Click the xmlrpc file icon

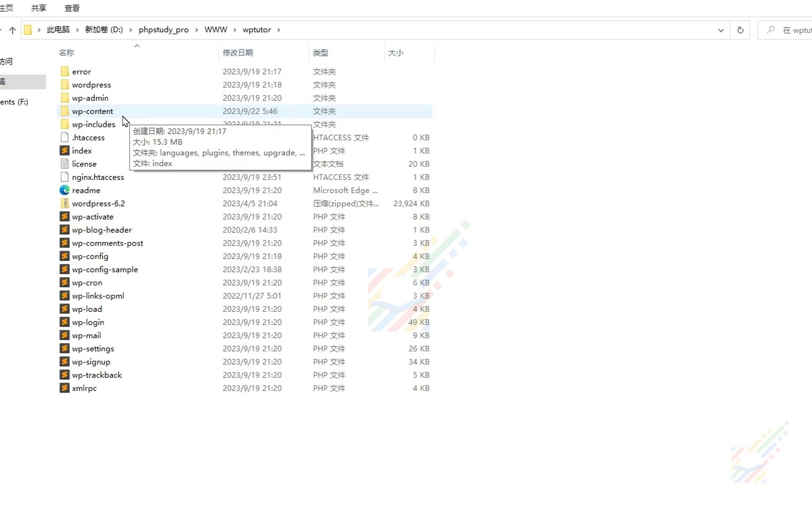click(x=65, y=388)
